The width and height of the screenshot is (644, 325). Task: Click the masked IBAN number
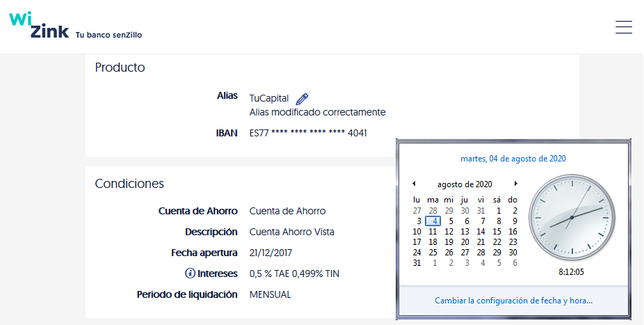pos(308,133)
